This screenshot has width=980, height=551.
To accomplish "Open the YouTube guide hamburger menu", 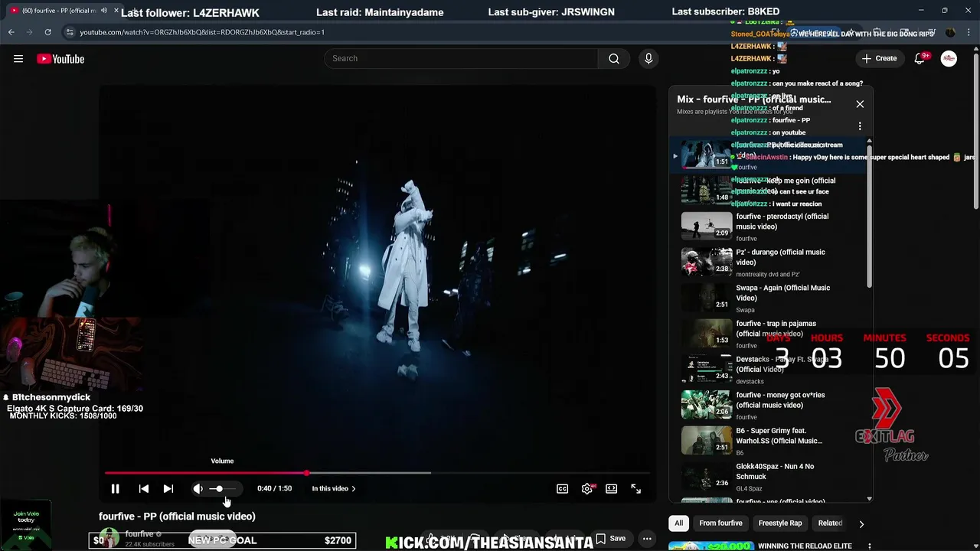I will click(18, 59).
